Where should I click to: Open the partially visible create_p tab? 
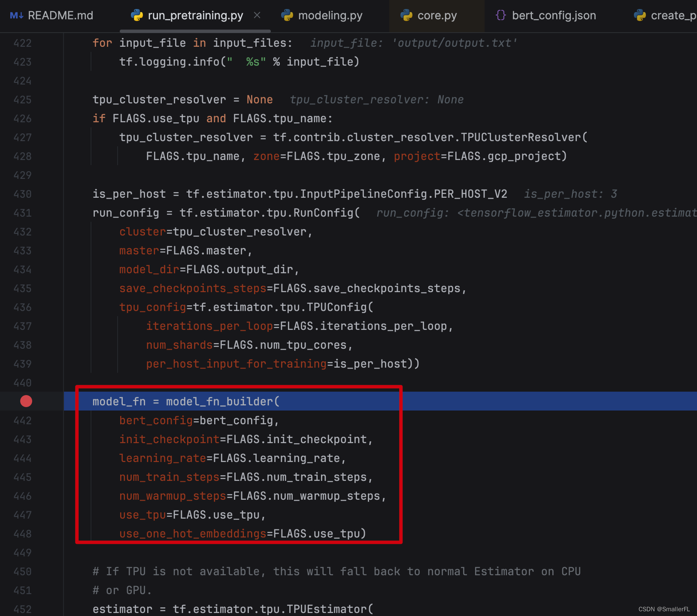[665, 15]
